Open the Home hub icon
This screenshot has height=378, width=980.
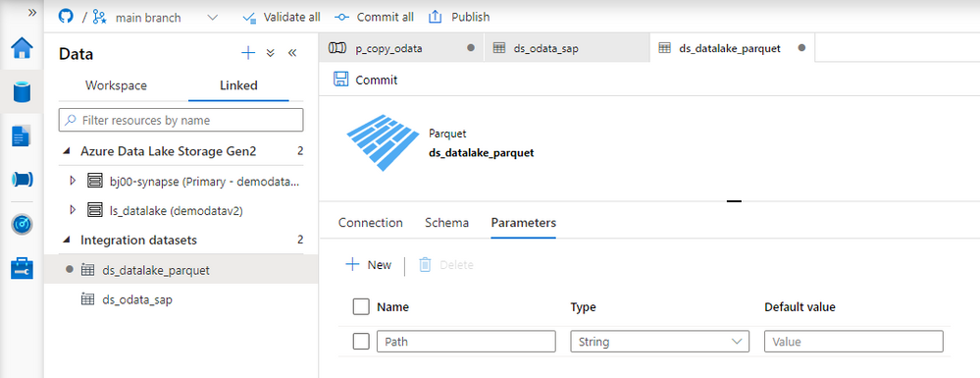click(23, 48)
